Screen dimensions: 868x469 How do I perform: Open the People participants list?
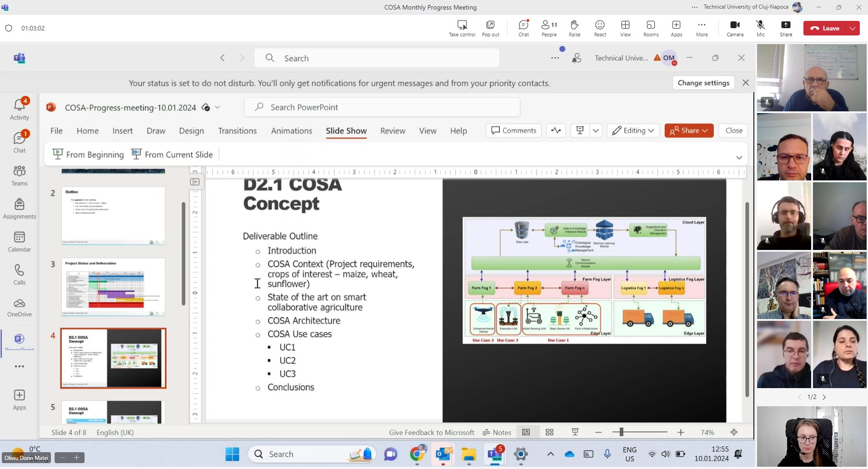[549, 28]
